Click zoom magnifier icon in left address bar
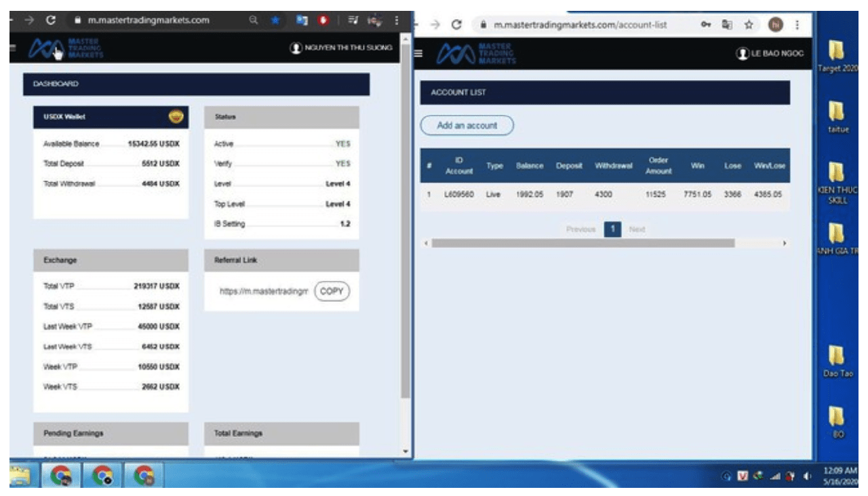Image resolution: width=868 pixels, height=496 pixels. (254, 20)
